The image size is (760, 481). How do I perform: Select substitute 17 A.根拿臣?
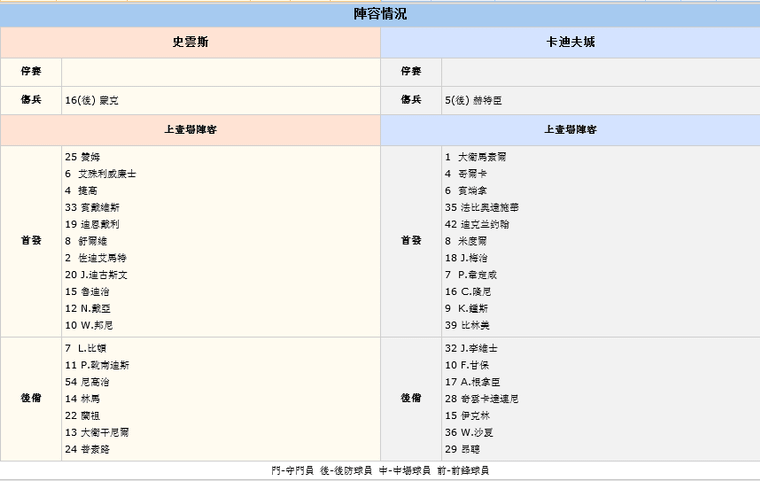473,382
